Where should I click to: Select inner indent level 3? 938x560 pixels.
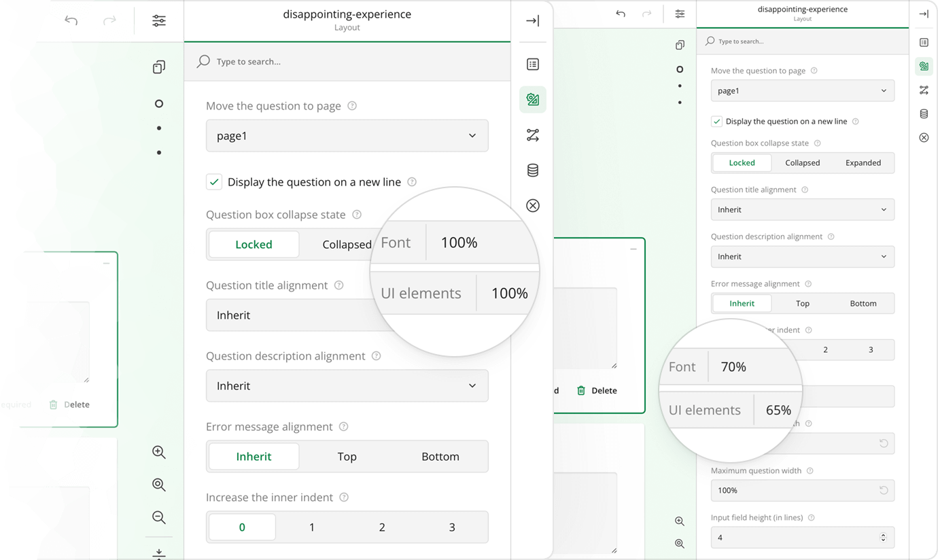point(453,527)
